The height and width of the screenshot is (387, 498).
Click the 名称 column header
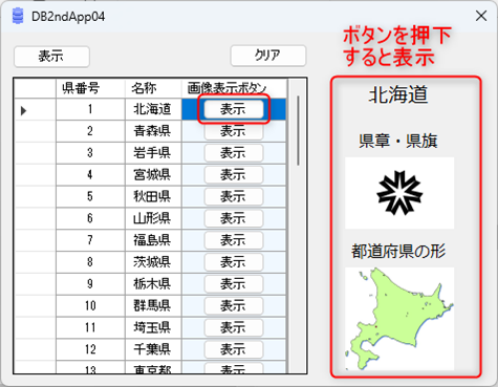coord(153,88)
